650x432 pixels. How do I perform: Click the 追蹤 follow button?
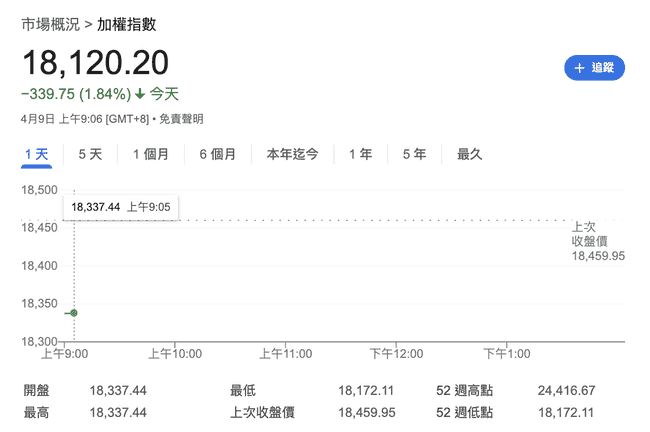(x=594, y=68)
